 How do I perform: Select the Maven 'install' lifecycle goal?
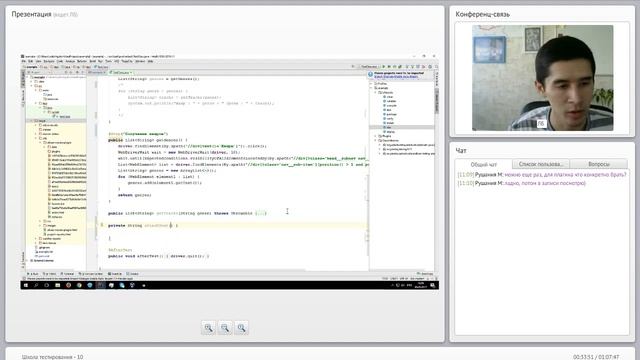pyautogui.click(x=390, y=123)
